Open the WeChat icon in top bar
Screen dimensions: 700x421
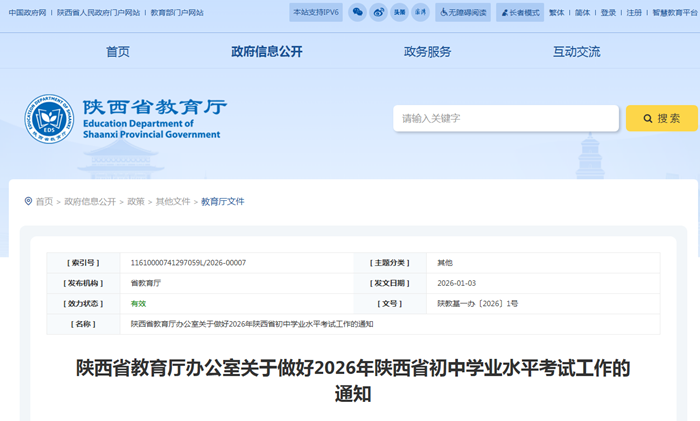[x=357, y=13]
